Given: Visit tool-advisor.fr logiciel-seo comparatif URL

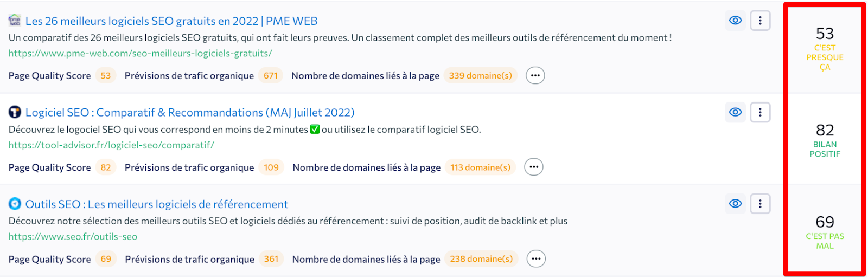Looking at the screenshot, I should (111, 145).
